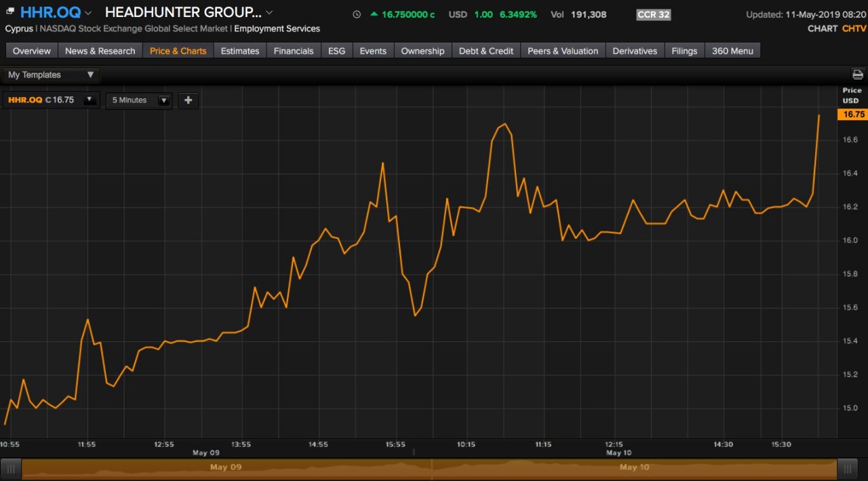Click the 13:55 time axis label

click(x=241, y=444)
